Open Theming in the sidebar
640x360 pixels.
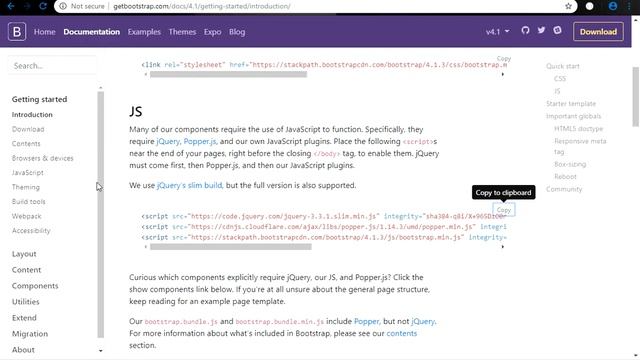coord(26,187)
